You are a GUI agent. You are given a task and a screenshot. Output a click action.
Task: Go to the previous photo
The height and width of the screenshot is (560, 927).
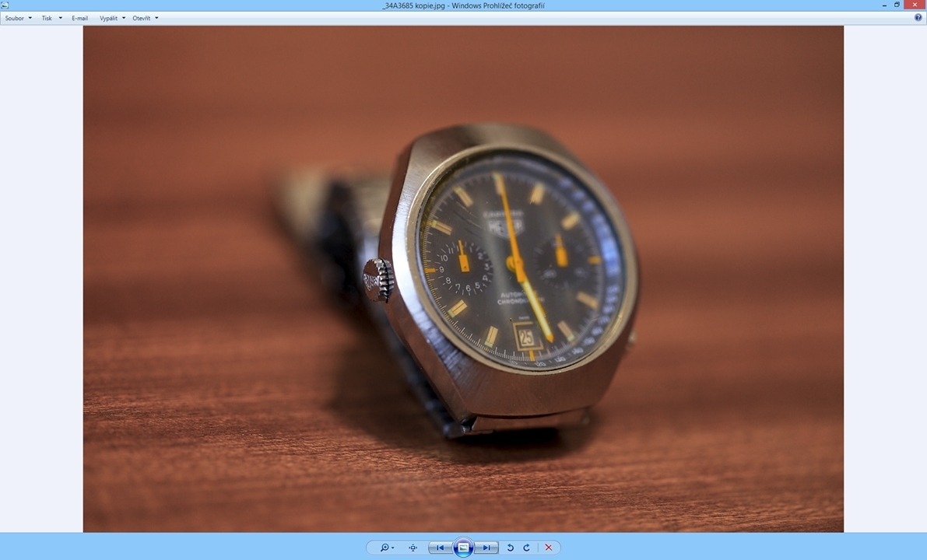[x=440, y=548]
